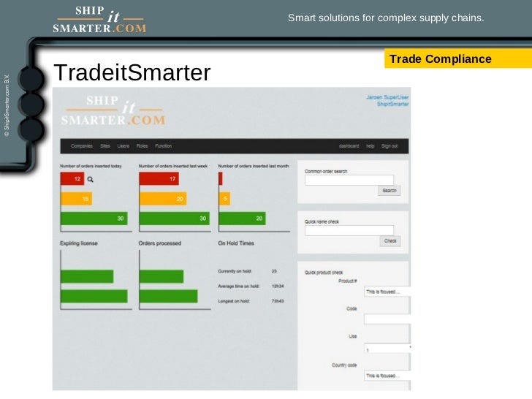This screenshot has height=399, width=532.
Task: Click the upper green bar in Orders processed chart
Action: click(161, 276)
